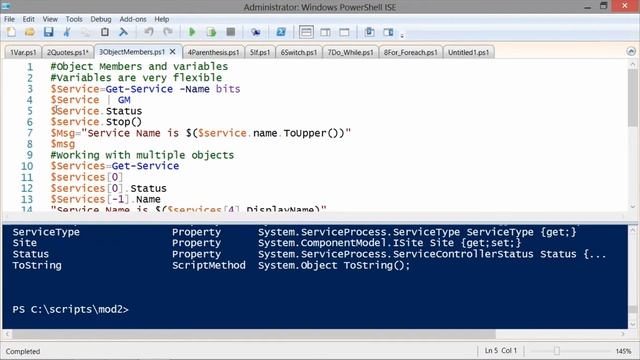Open the File menu
The width and height of the screenshot is (640, 360).
(x=9, y=19)
